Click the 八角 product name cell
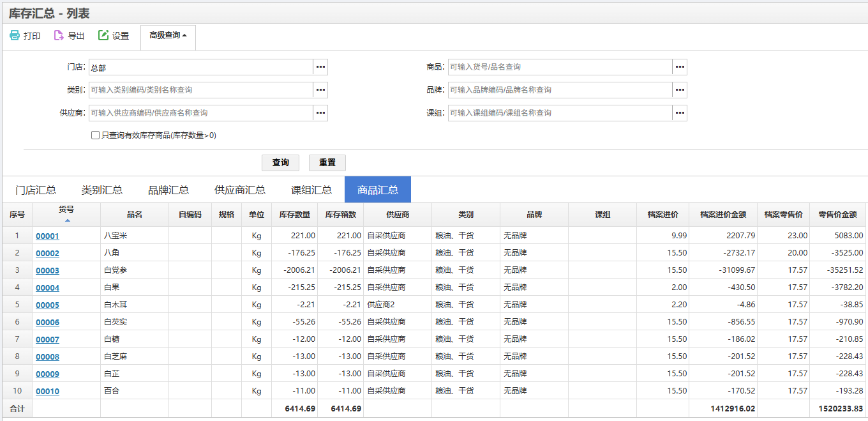The image size is (868, 421). coord(135,253)
